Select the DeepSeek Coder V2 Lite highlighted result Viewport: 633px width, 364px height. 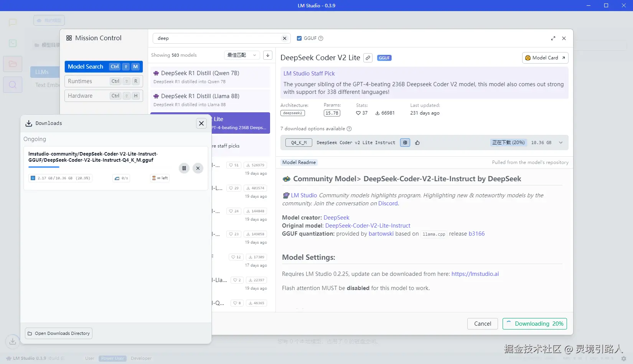tap(241, 123)
